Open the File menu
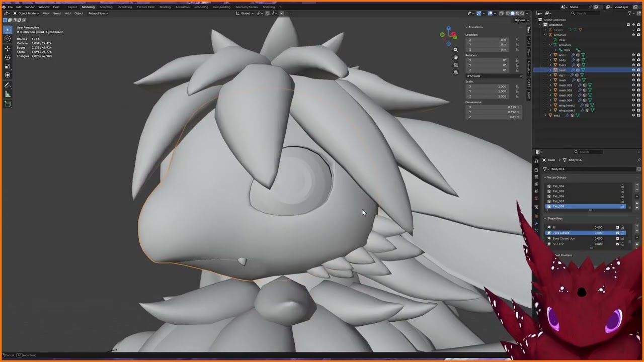This screenshot has width=644, height=362. pyautogui.click(x=10, y=7)
